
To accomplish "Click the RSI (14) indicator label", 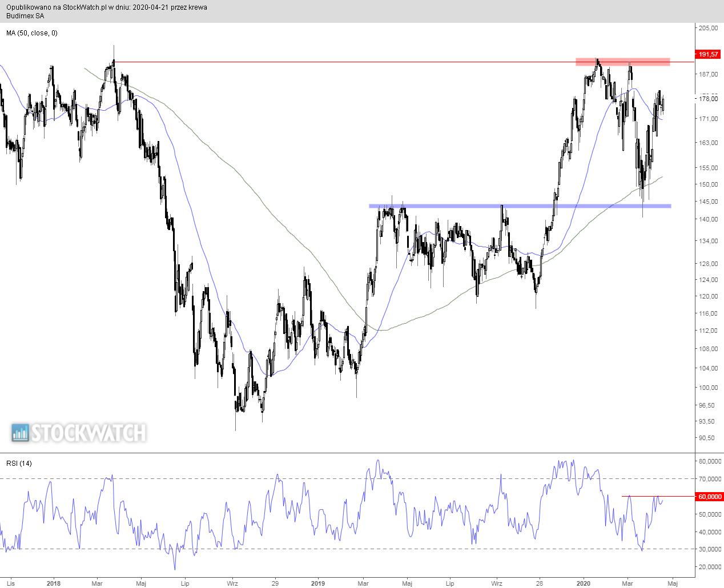I will (19, 463).
